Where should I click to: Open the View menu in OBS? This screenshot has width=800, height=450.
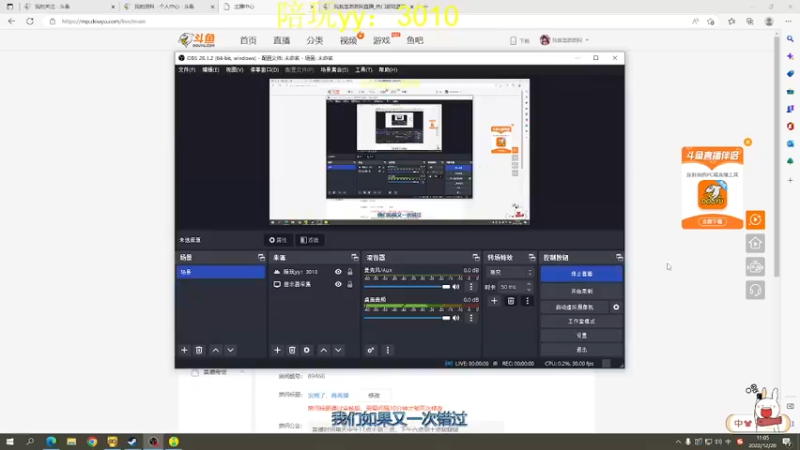click(x=234, y=70)
